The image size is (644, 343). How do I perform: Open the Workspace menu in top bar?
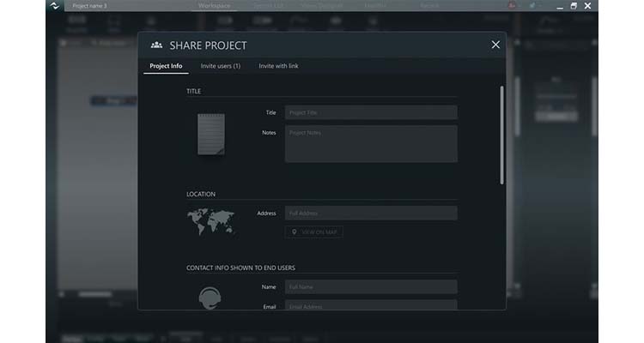(x=215, y=6)
